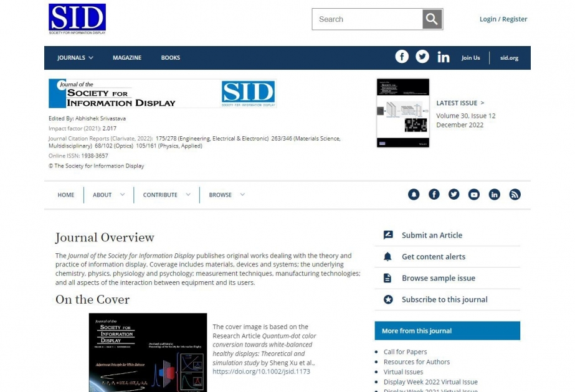This screenshot has height=392, width=575.
Task: Open the latest issue cover thumbnail
Action: pos(403,113)
